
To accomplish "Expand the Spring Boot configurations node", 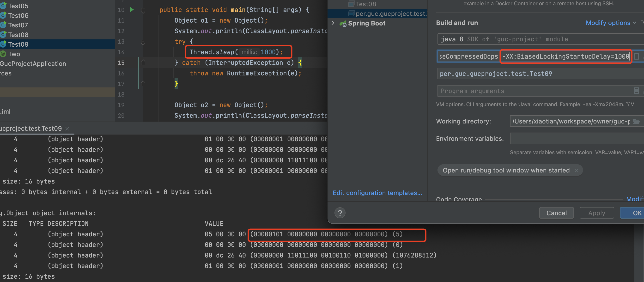I will [x=333, y=23].
